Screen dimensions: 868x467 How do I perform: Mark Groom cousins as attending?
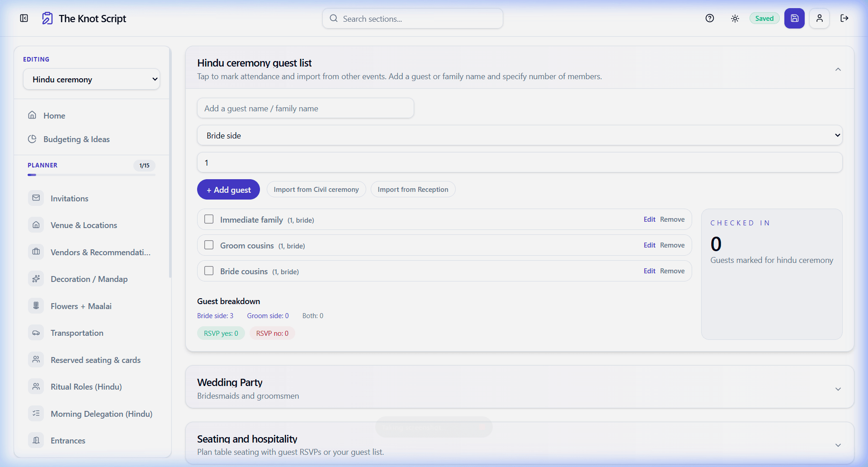[209, 245]
